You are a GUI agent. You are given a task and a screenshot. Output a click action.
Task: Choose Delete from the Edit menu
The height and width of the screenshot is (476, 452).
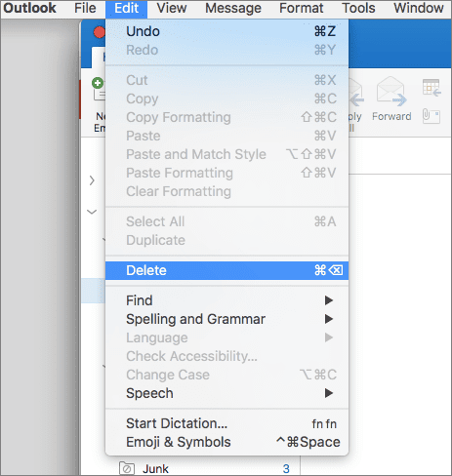(x=226, y=270)
